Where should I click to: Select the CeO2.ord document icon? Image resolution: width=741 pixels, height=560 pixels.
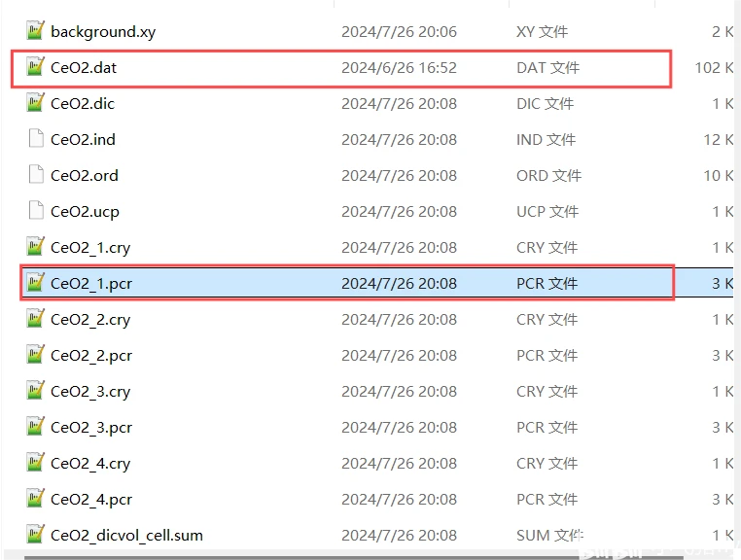click(x=36, y=175)
